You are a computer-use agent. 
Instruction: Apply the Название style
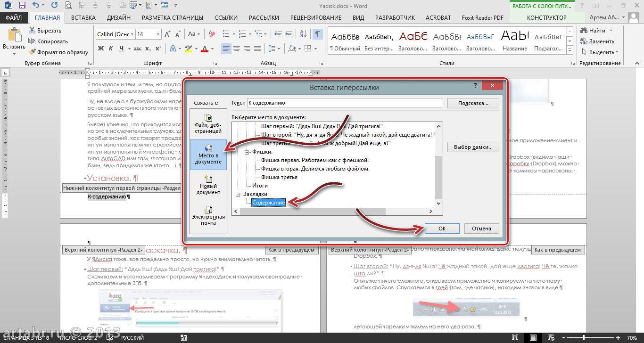coord(515,41)
